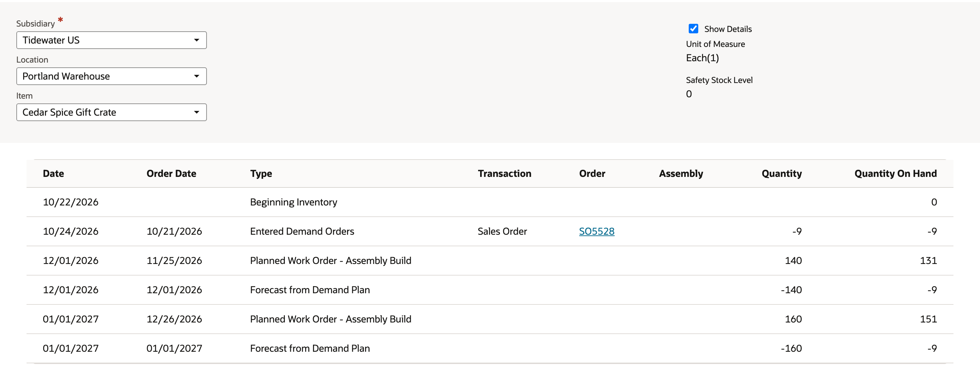The width and height of the screenshot is (980, 381).
Task: Click quantity -140 in the table
Action: coord(791,290)
